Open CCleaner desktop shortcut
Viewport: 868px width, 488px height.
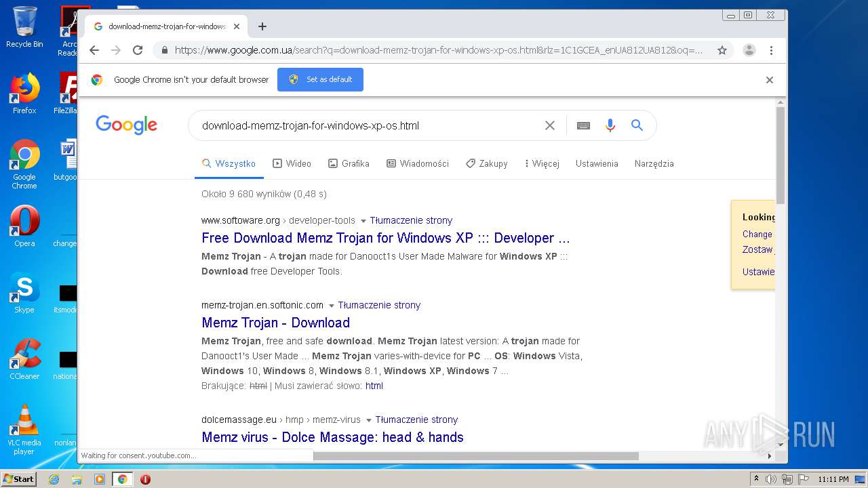pyautogui.click(x=24, y=359)
